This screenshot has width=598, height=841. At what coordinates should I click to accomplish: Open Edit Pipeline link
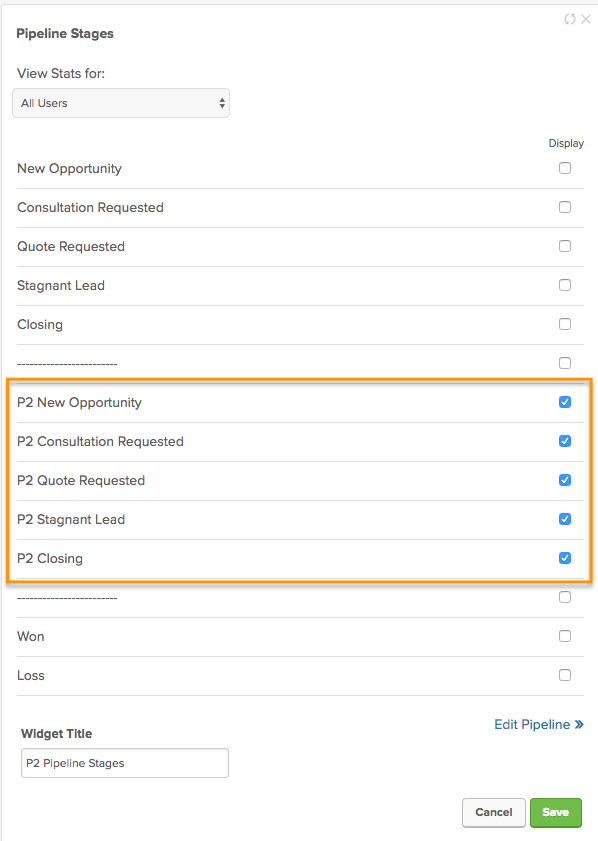(533, 724)
